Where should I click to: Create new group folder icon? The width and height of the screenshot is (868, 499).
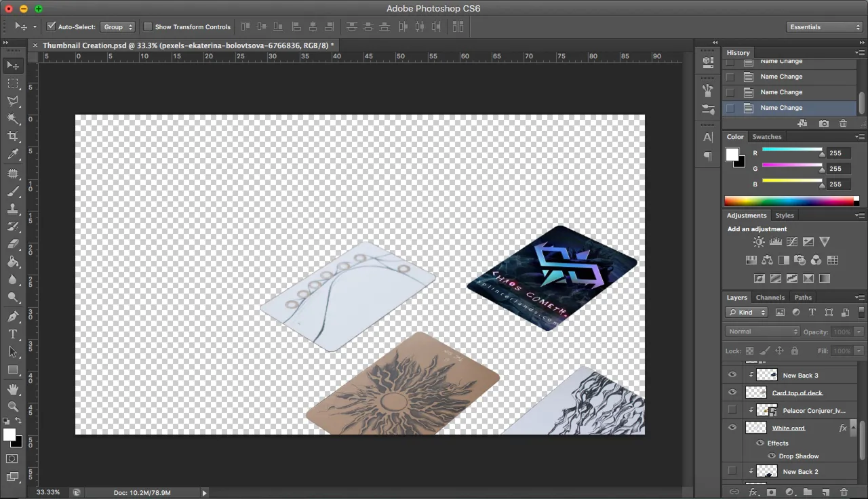(x=807, y=492)
